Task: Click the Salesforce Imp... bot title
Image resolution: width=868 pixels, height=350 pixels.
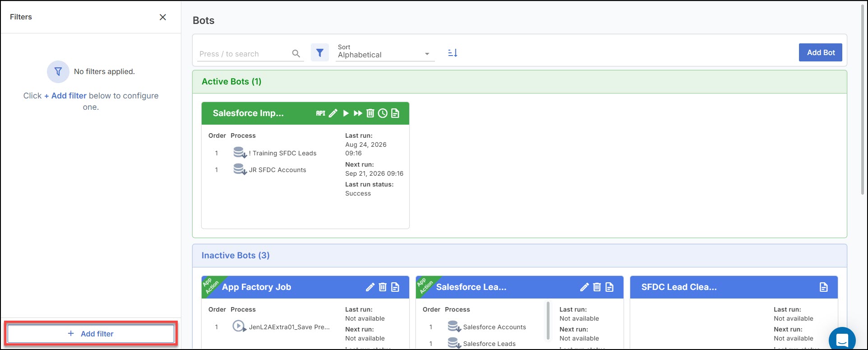Action: click(x=248, y=113)
